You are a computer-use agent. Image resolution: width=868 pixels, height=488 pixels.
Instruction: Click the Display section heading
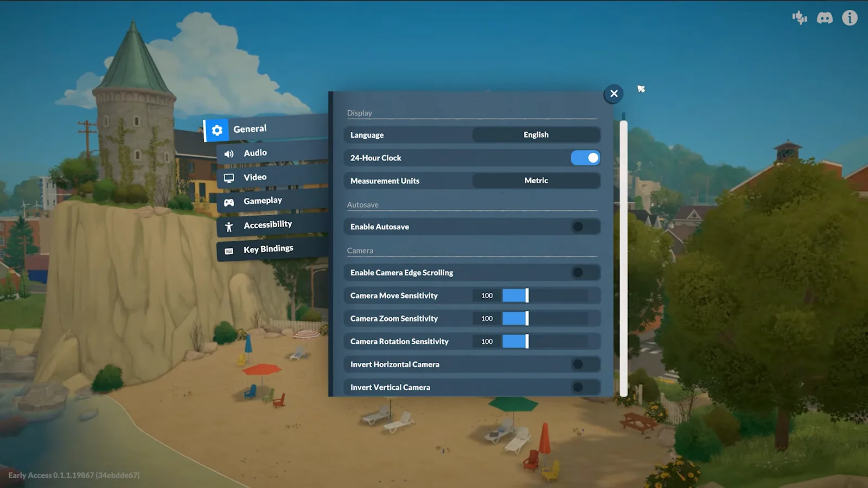[360, 113]
